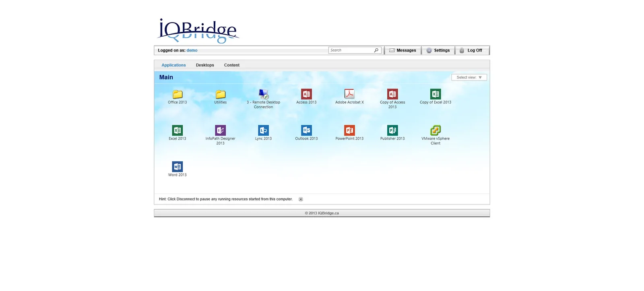Launch the PowerPoint 2013 icon
Image resolution: width=644 pixels, height=291 pixels.
coord(349,130)
